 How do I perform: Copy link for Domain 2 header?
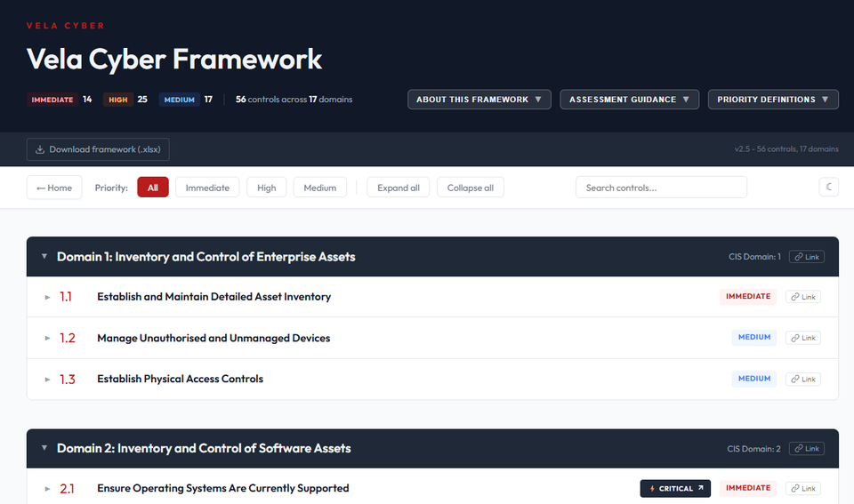tap(807, 449)
